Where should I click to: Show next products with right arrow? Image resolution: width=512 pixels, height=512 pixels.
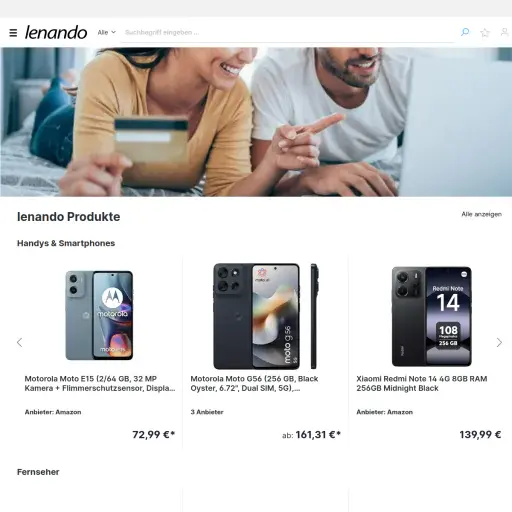499,342
